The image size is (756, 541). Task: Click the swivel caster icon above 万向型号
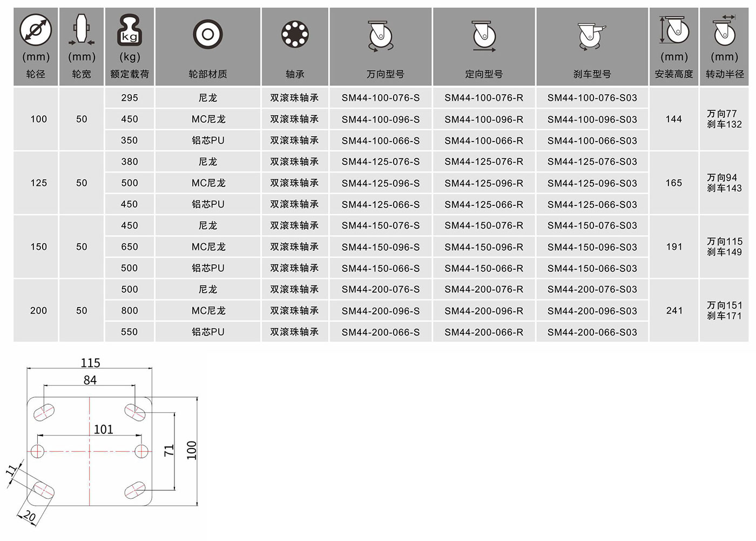point(380,36)
